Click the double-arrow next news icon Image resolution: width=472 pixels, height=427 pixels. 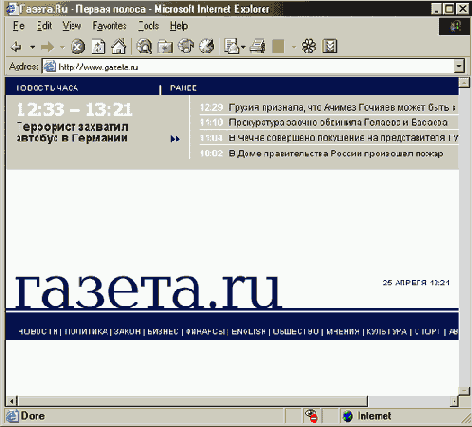pyautogui.click(x=175, y=139)
